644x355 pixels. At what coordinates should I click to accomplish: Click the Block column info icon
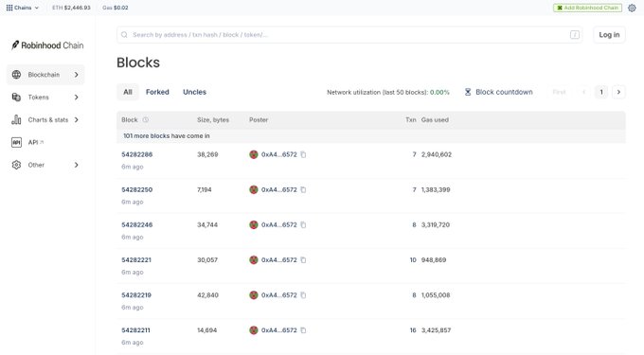coord(146,120)
